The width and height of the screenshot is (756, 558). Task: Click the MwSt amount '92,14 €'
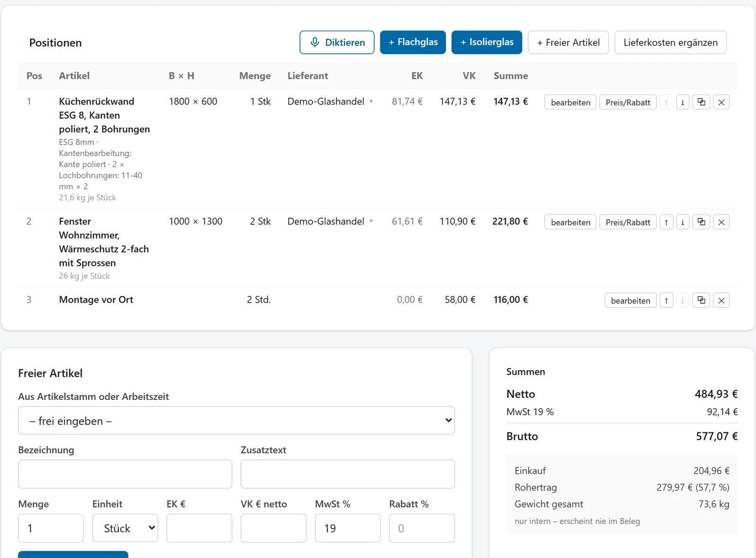coord(722,412)
